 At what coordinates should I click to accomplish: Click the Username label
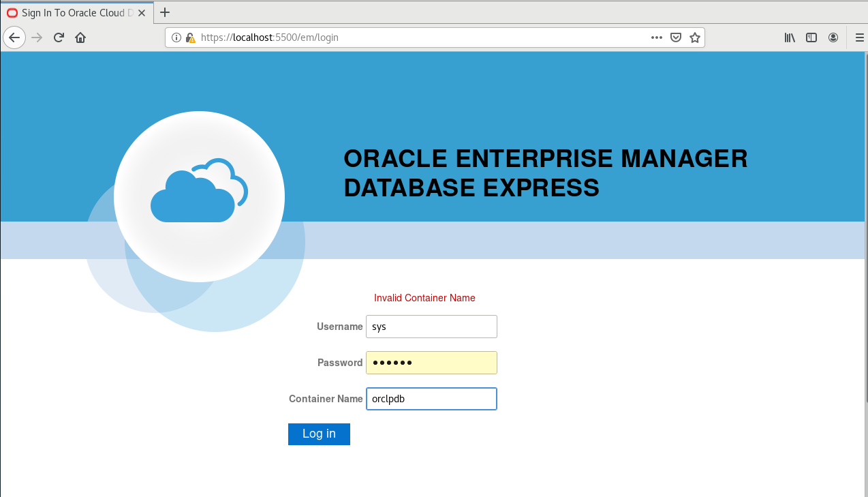339,327
